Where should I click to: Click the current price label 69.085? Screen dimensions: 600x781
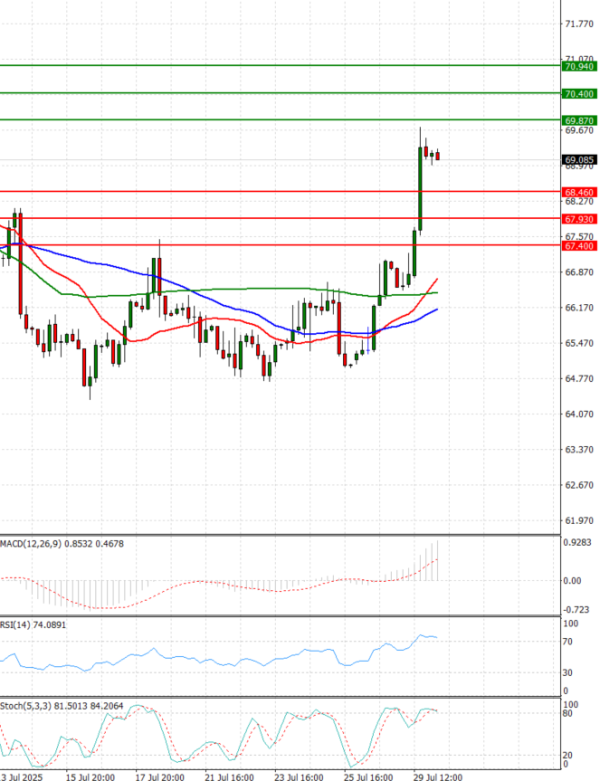579,160
